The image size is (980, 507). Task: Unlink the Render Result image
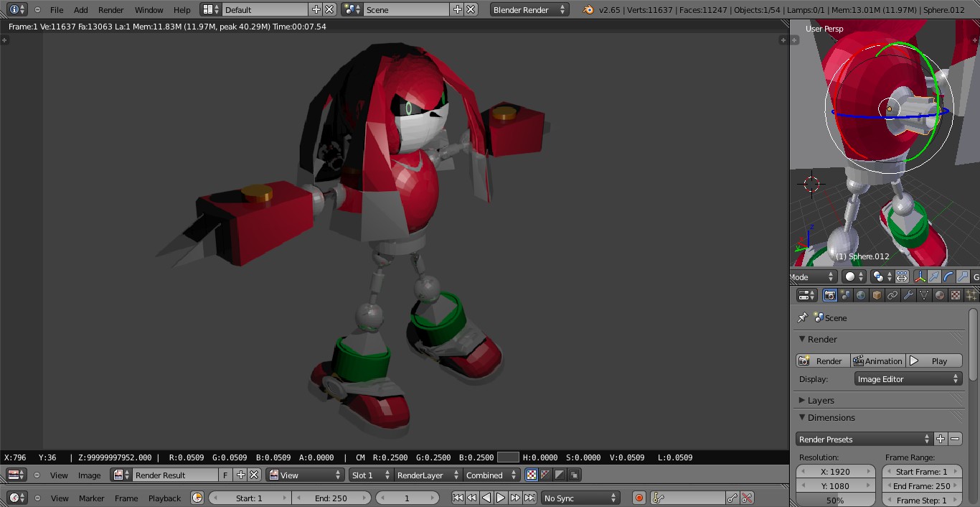click(253, 475)
